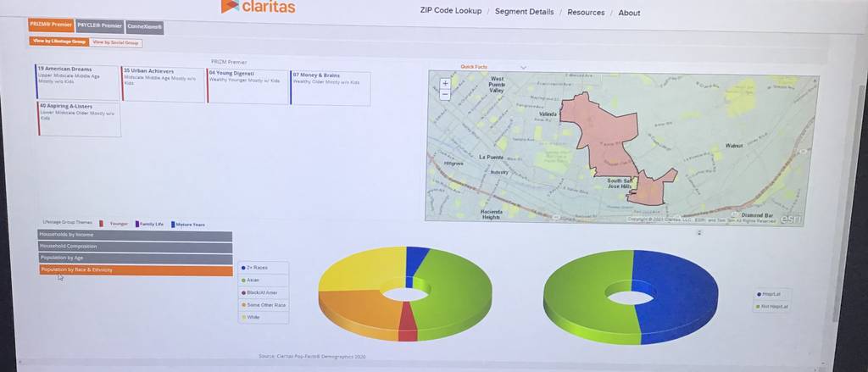Open ZIP Code Lookup page
The image size is (868, 372).
[451, 10]
